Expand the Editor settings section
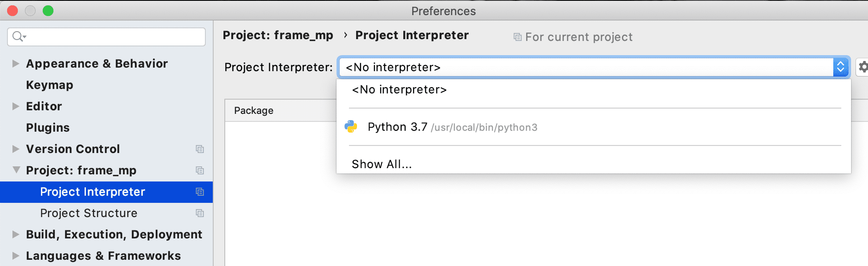This screenshot has height=266, width=868. click(16, 106)
